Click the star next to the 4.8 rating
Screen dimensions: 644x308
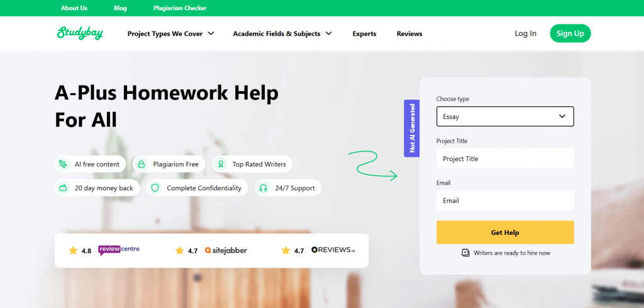click(x=73, y=251)
